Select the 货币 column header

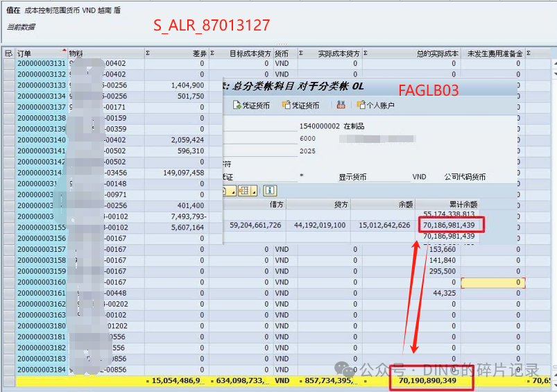click(285, 53)
